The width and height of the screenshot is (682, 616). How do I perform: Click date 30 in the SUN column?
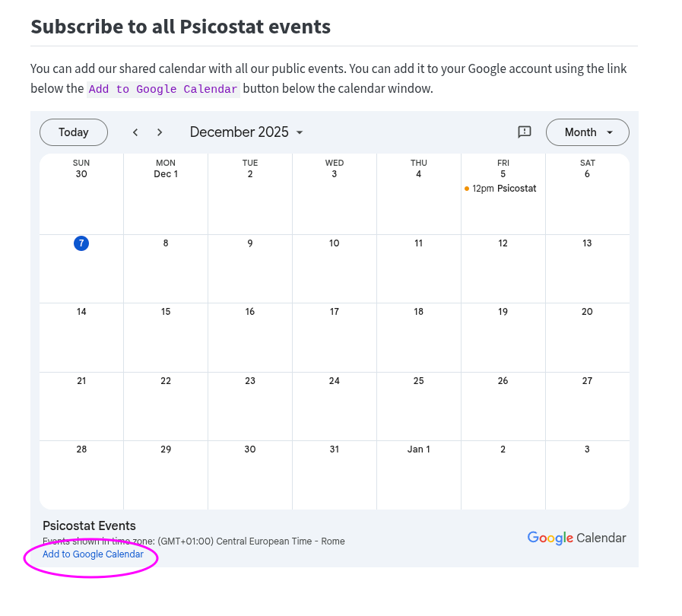[x=81, y=174]
